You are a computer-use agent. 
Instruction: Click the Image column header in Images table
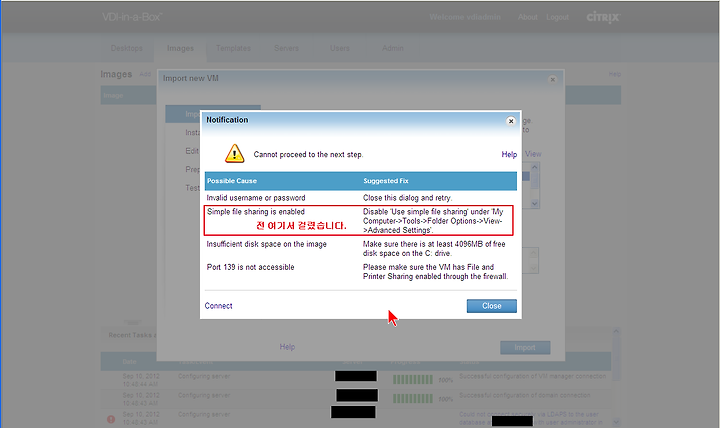[113, 96]
